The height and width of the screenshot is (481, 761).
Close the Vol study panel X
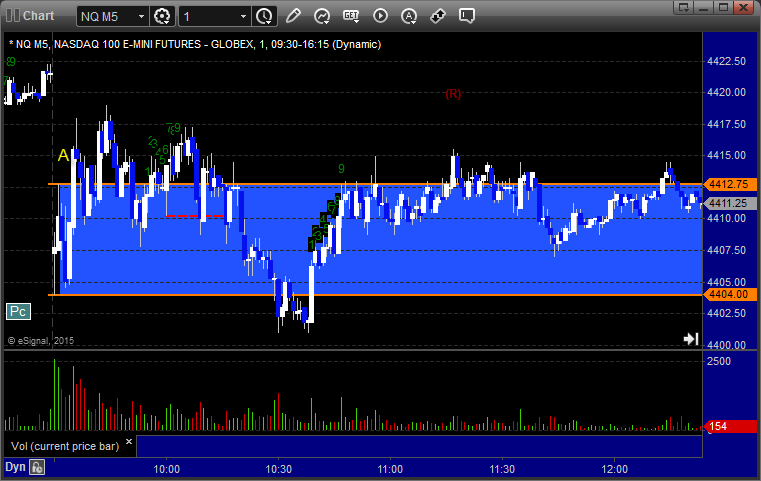[129, 442]
